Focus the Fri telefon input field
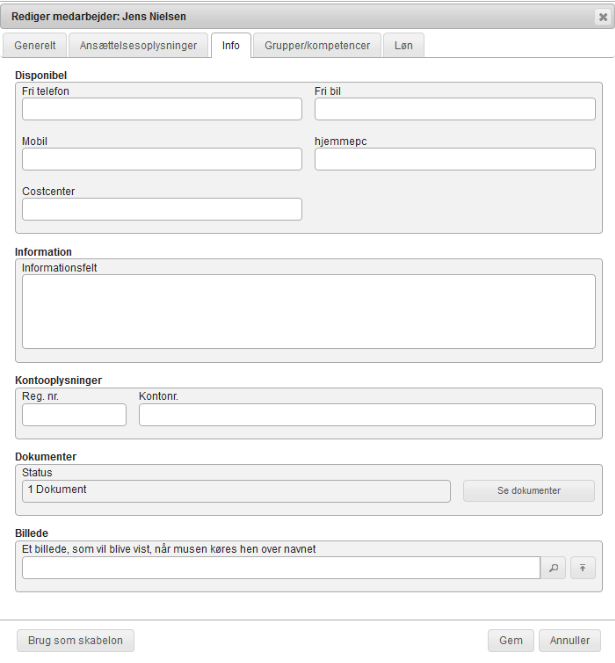Image resolution: width=615 pixels, height=663 pixels. pos(162,109)
